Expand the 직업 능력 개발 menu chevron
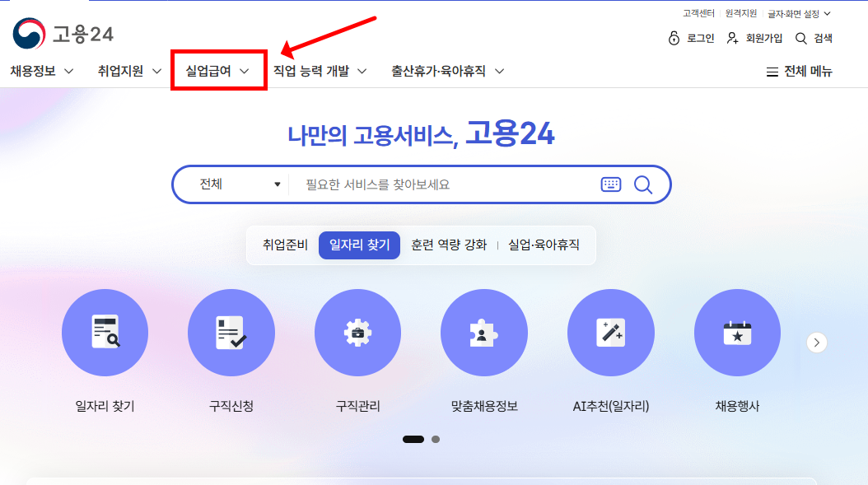The height and width of the screenshot is (485, 868). pyautogui.click(x=362, y=72)
